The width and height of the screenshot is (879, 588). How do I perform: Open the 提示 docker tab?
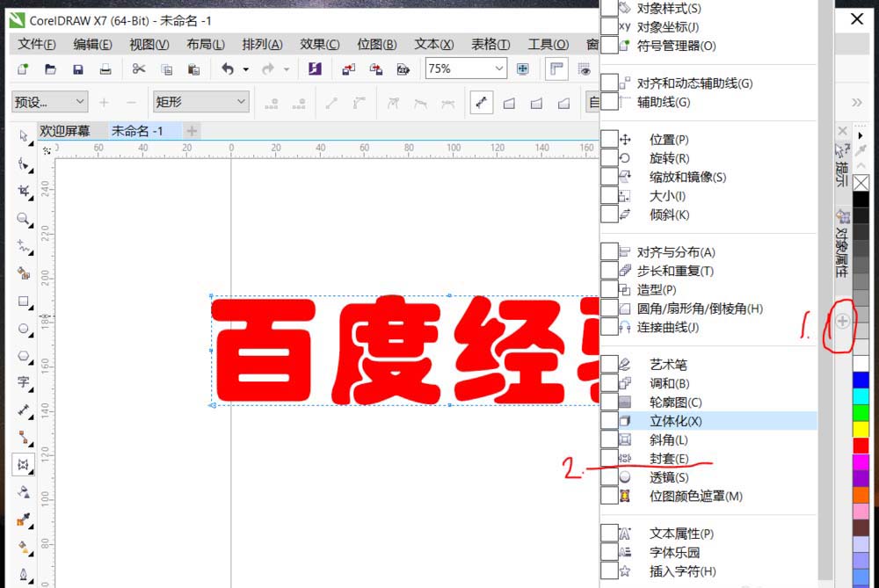coord(842,164)
